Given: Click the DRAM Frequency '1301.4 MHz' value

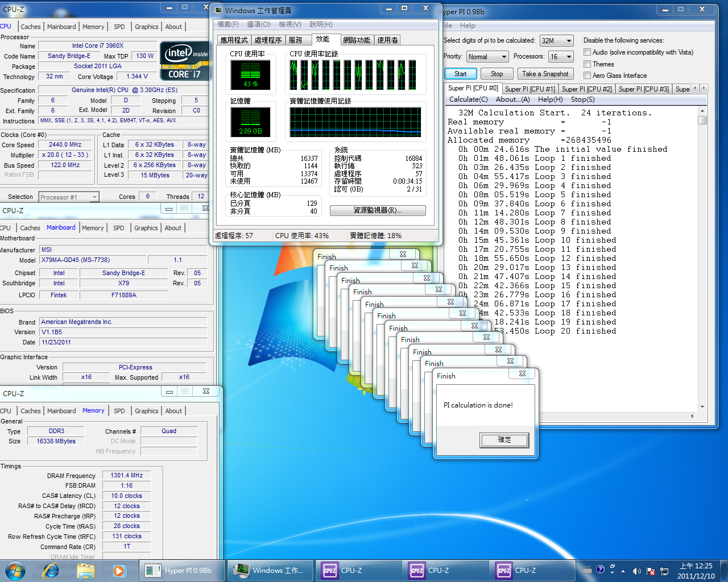Looking at the screenshot, I should coord(126,475).
